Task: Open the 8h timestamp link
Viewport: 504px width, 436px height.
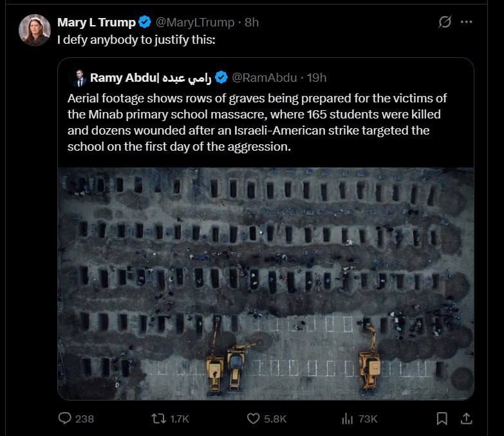Action: pyautogui.click(x=251, y=23)
